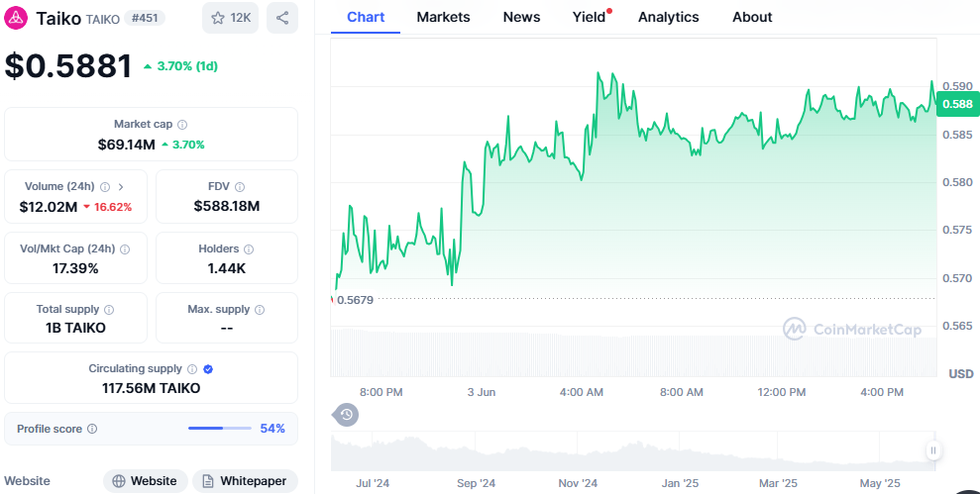
Task: Click the Taiko pink logo icon
Action: coord(16,18)
